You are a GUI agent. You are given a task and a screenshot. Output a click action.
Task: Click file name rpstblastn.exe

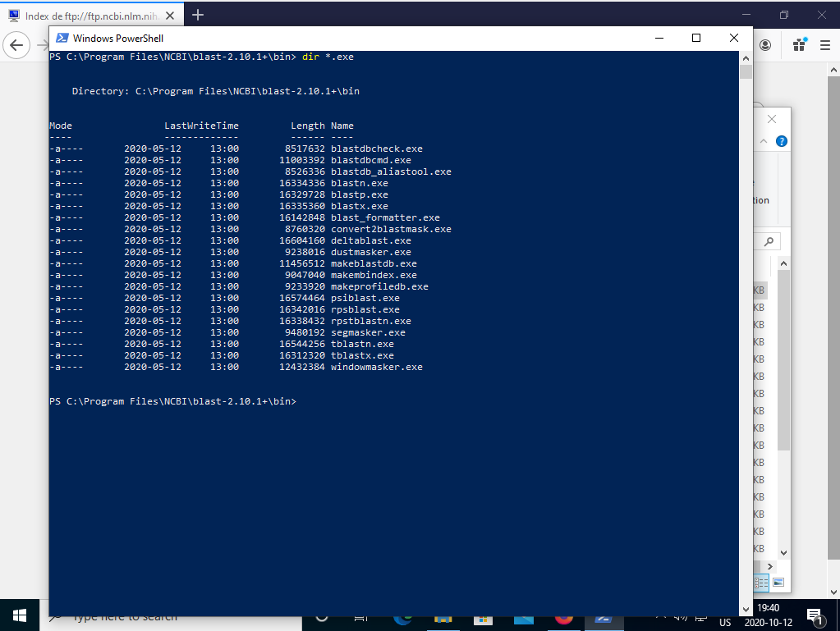coord(370,321)
